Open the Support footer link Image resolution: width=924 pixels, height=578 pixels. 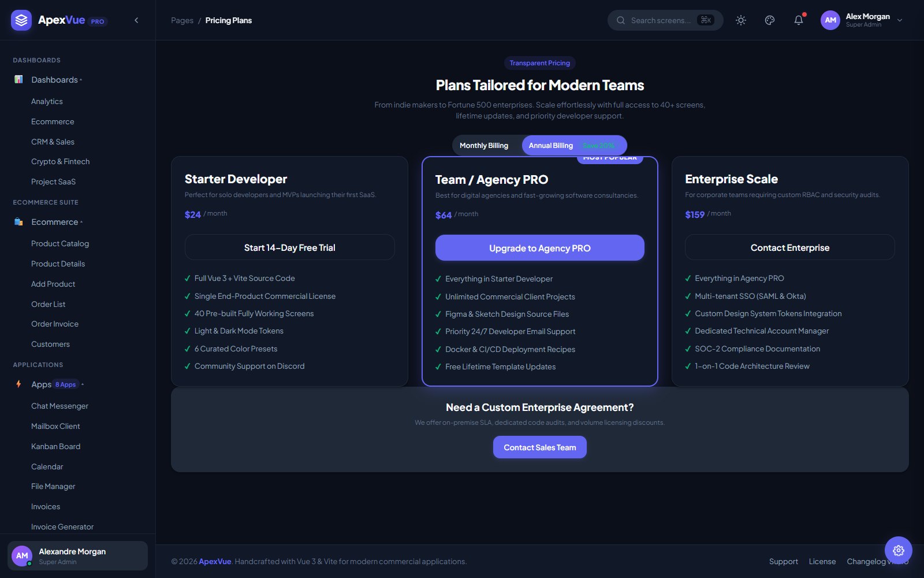[784, 561]
